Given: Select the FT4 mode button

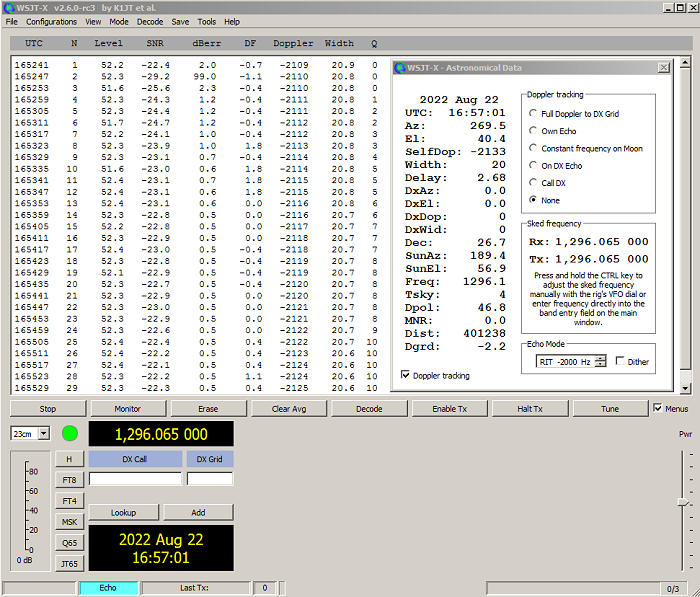Looking at the screenshot, I should click(x=69, y=501).
